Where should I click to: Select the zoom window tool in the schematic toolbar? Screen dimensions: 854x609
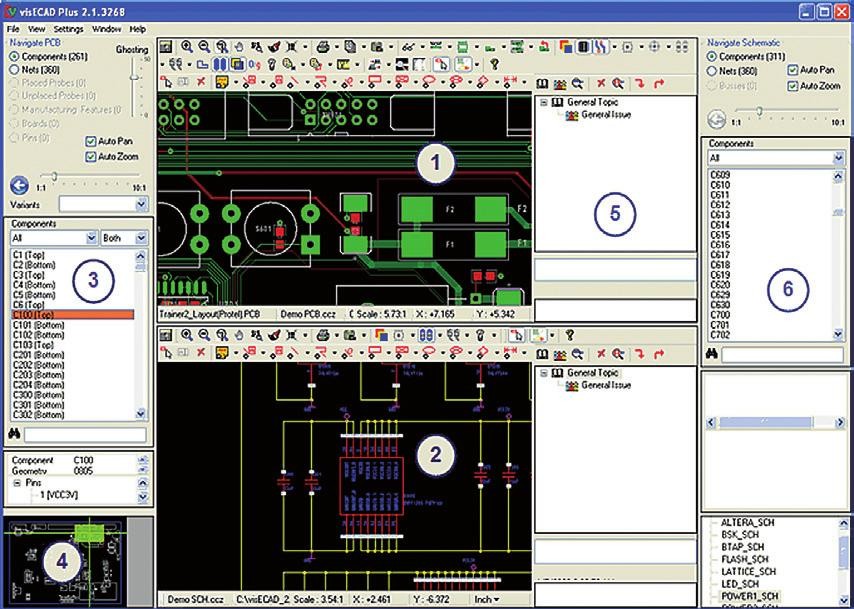pos(223,333)
